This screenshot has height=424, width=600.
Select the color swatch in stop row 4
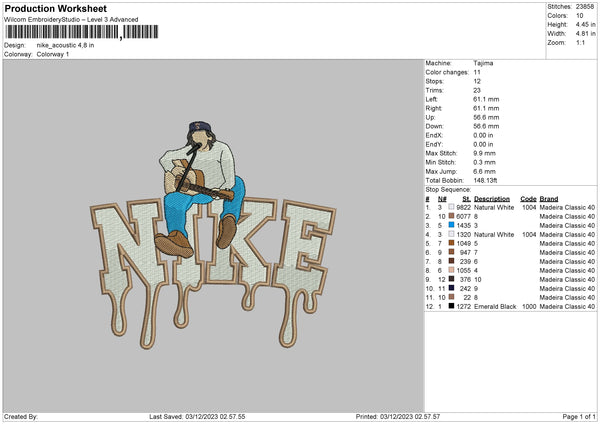[x=451, y=234]
